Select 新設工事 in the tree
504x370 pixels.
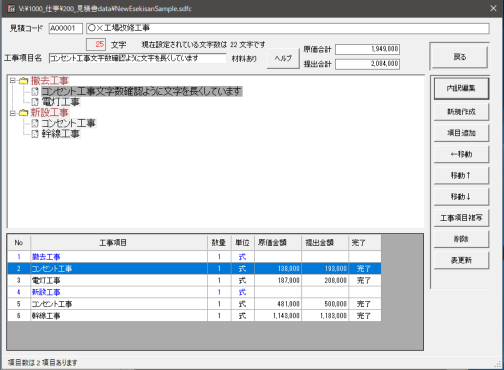click(x=49, y=113)
